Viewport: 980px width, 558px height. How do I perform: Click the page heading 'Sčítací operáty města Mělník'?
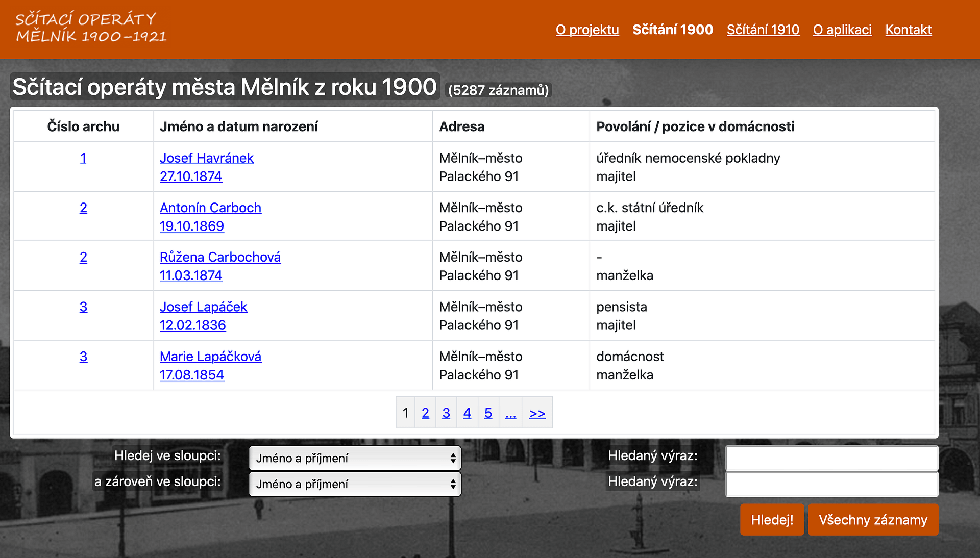pyautogui.click(x=225, y=87)
